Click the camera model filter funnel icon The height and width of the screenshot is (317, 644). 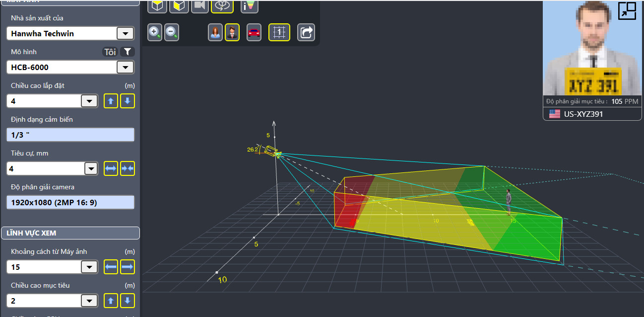pos(128,52)
